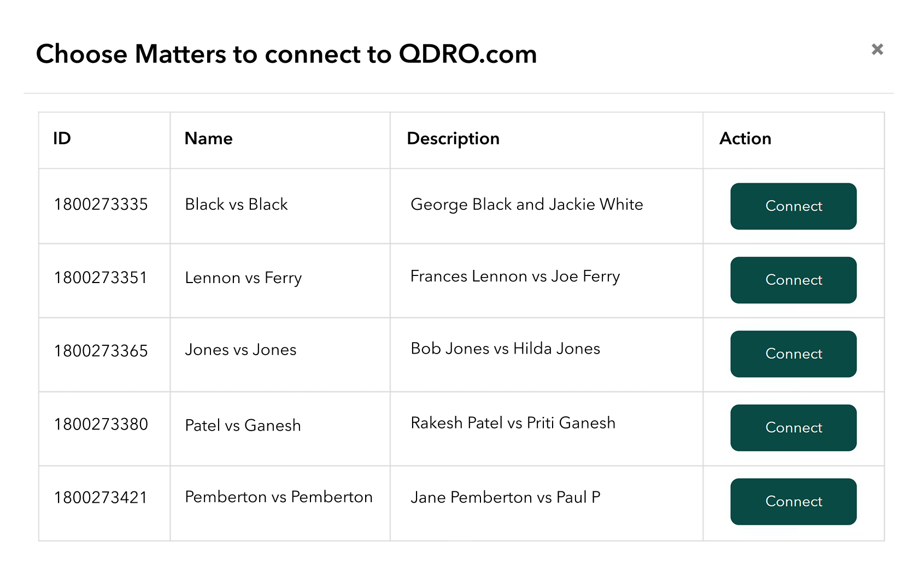This screenshot has height=588, width=915.
Task: Select matter ID 1800273335
Action: pyautogui.click(x=101, y=204)
